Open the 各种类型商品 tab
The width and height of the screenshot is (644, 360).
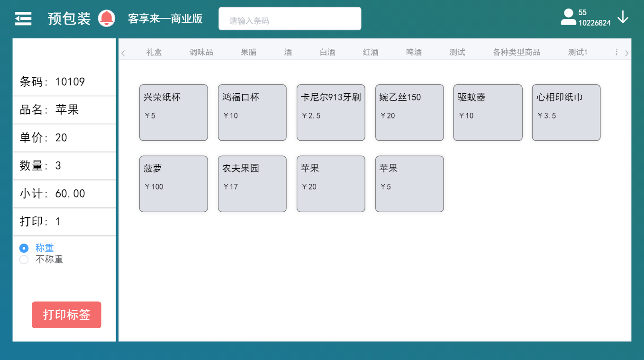517,52
